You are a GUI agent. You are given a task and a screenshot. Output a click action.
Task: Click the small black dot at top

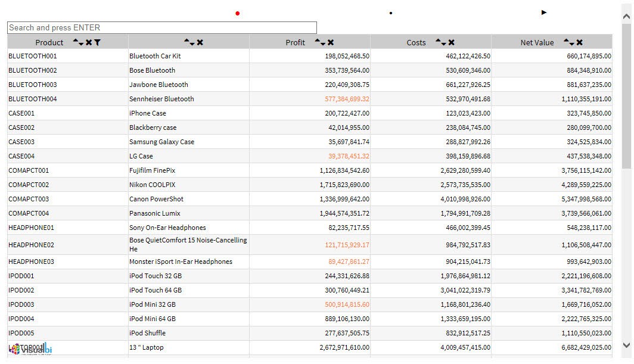pyautogui.click(x=391, y=13)
